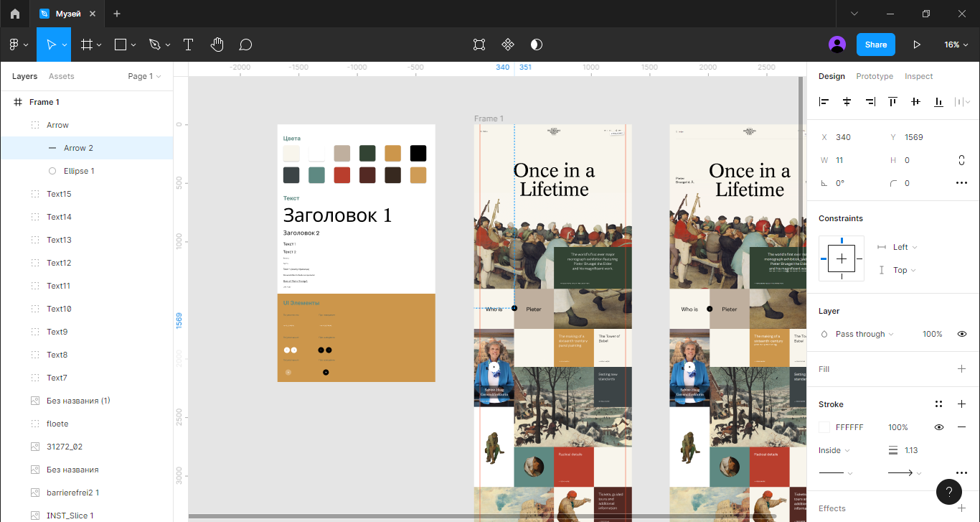The image size is (980, 522).
Task: Open the zoom level 16% dropdown
Action: point(956,45)
